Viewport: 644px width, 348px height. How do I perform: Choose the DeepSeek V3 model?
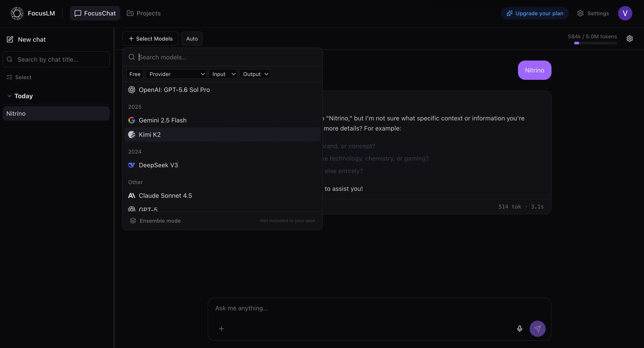[223, 165]
